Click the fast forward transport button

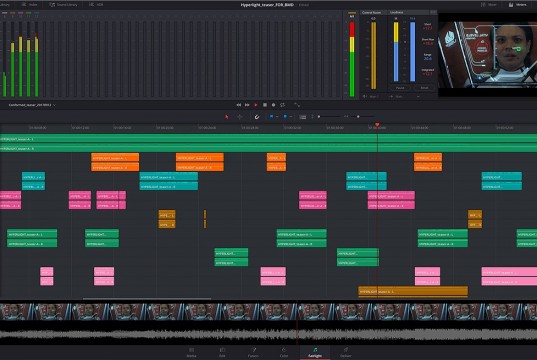pos(247,105)
